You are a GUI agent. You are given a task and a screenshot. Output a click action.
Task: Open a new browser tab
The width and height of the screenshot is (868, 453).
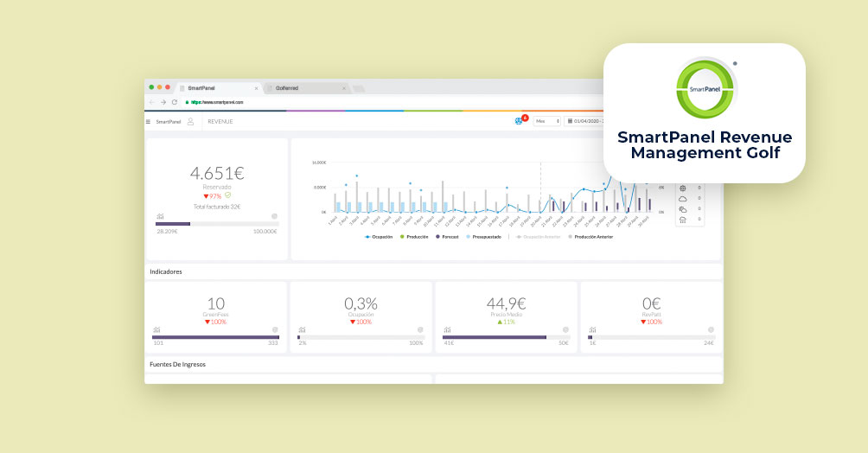tap(359, 88)
